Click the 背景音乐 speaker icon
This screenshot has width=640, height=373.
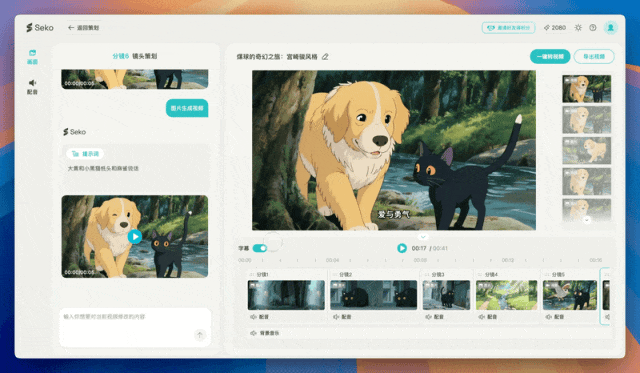pos(253,333)
